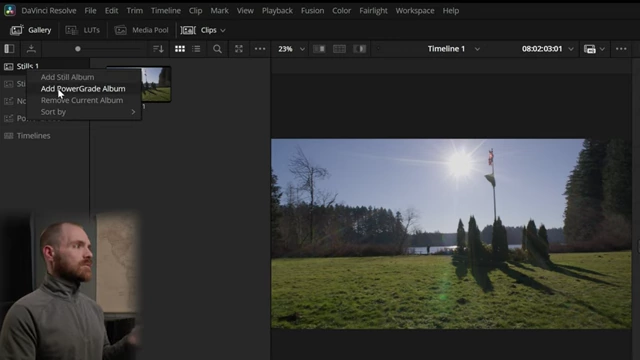Adjust the thumbnail size slider

(x=78, y=49)
